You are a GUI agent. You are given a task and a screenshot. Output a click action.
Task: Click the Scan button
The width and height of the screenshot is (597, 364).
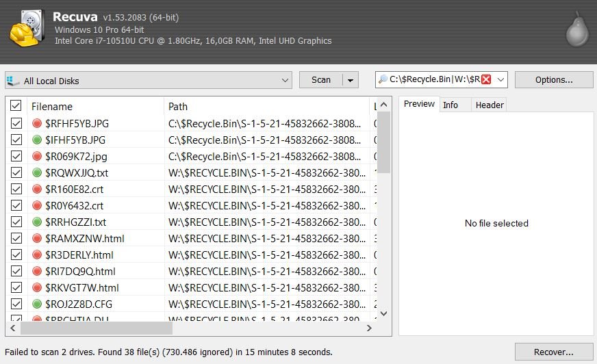pos(321,80)
